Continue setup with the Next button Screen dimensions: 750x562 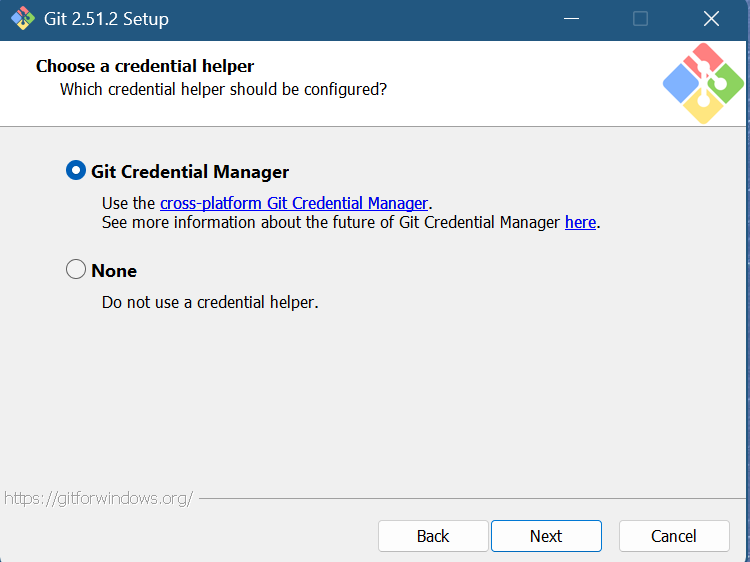(546, 536)
